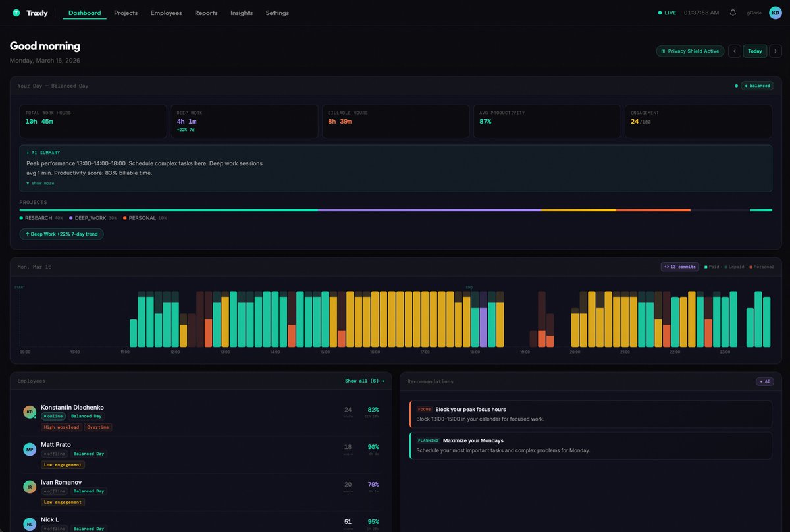Screen dimensions: 790x532
Task: Open Block your peak focus hours recommendation
Action: point(591,414)
